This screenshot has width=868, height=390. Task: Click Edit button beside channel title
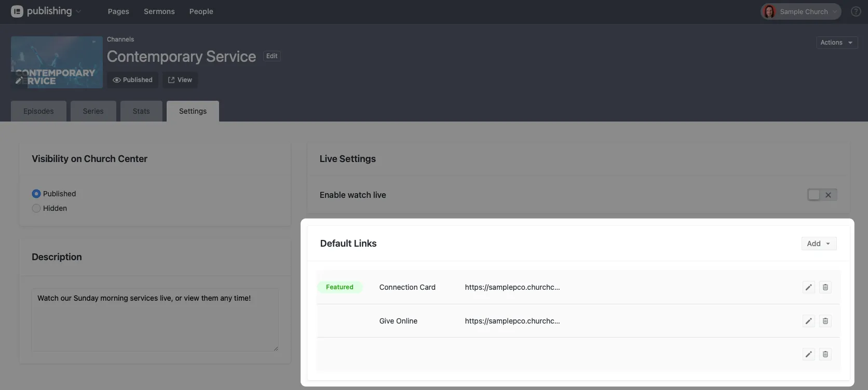pos(272,56)
